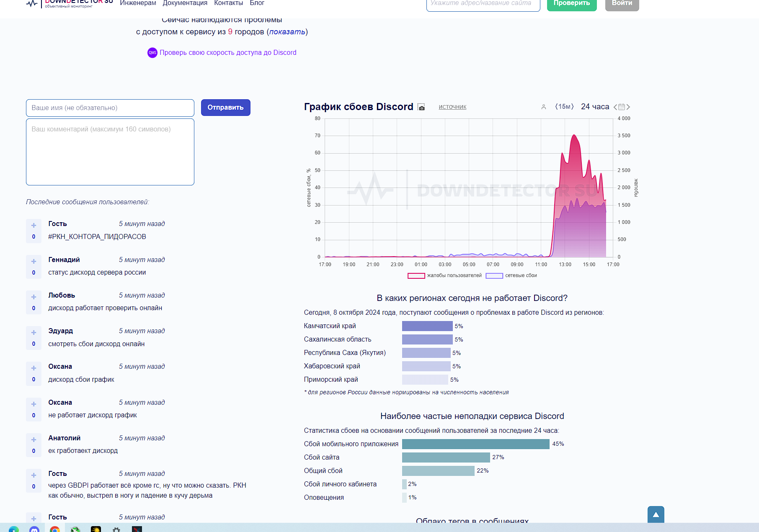The height and width of the screenshot is (532, 759).
Task: Focus the site address search field
Action: tap(483, 4)
